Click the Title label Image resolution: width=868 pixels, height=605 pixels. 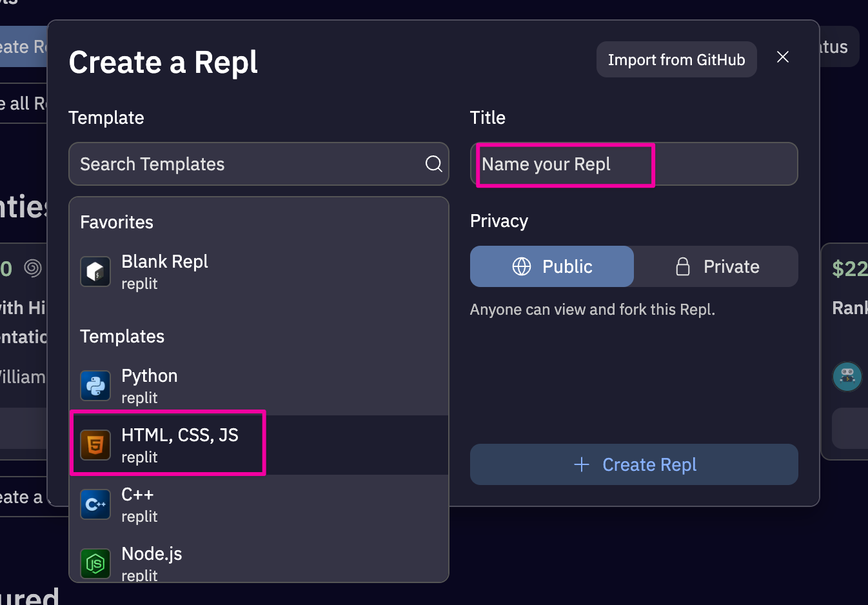tap(488, 117)
